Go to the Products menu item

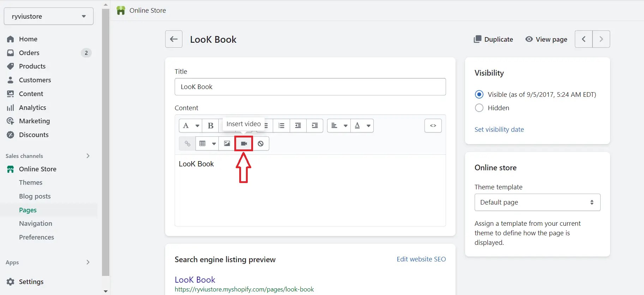click(x=32, y=66)
